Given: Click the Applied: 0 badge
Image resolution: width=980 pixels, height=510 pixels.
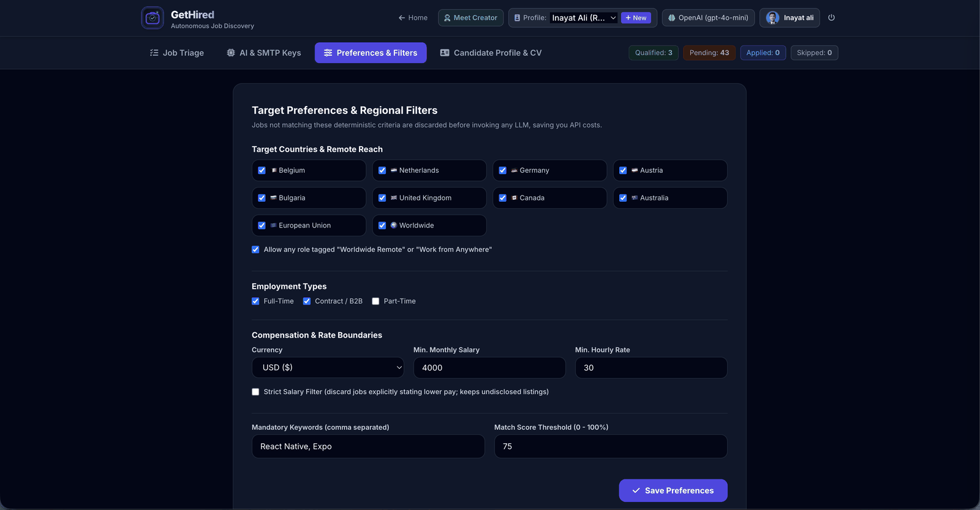Looking at the screenshot, I should point(763,53).
